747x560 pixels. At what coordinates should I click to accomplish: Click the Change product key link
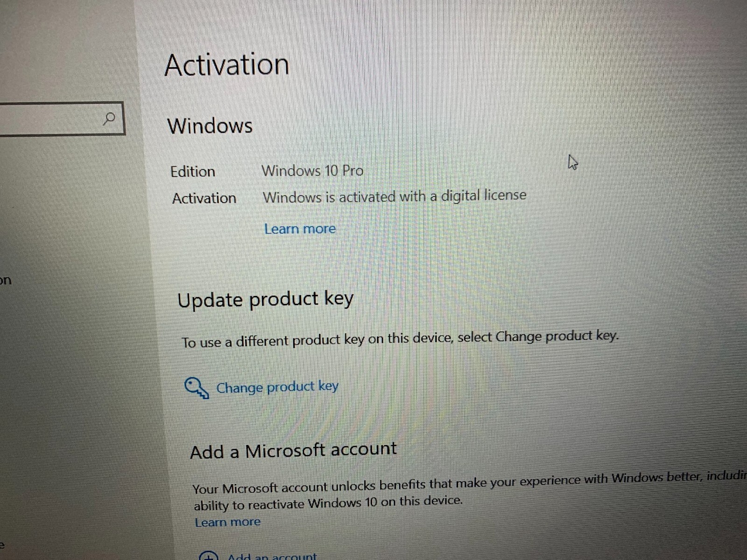[277, 387]
